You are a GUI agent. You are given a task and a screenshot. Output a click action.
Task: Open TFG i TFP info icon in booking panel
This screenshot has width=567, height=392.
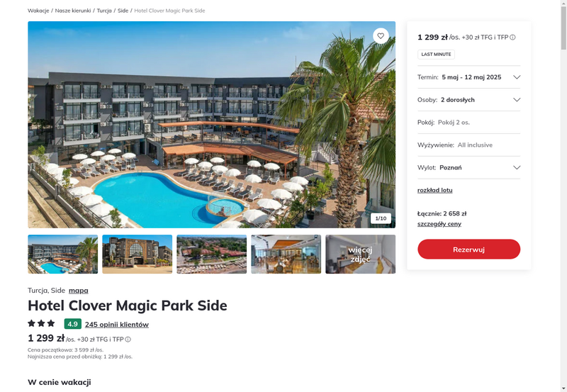pyautogui.click(x=512, y=38)
